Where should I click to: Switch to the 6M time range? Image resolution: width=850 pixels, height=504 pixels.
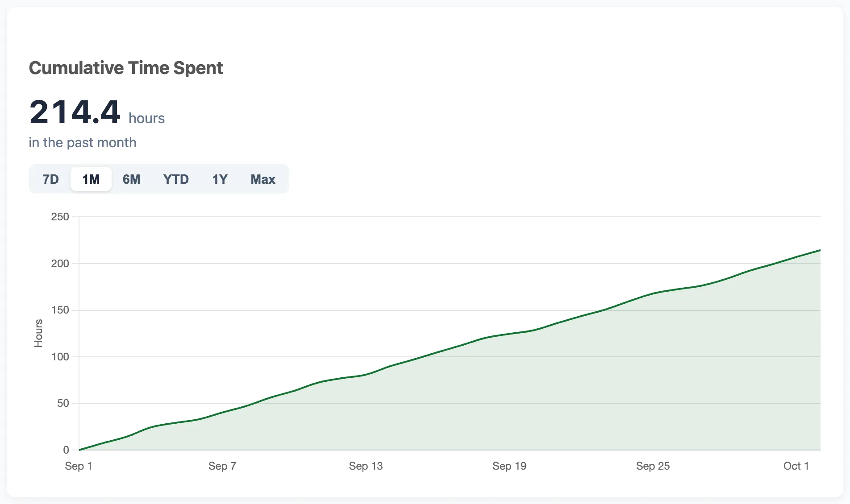131,179
